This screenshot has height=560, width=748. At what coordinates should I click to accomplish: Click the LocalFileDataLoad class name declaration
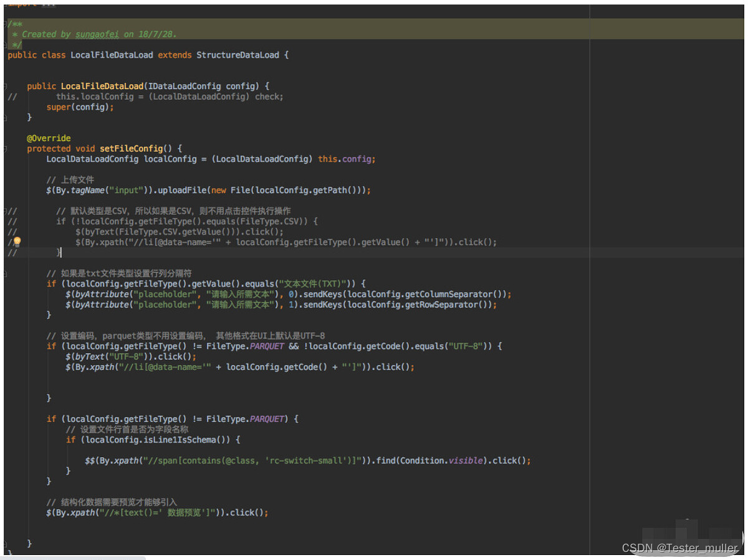click(112, 55)
